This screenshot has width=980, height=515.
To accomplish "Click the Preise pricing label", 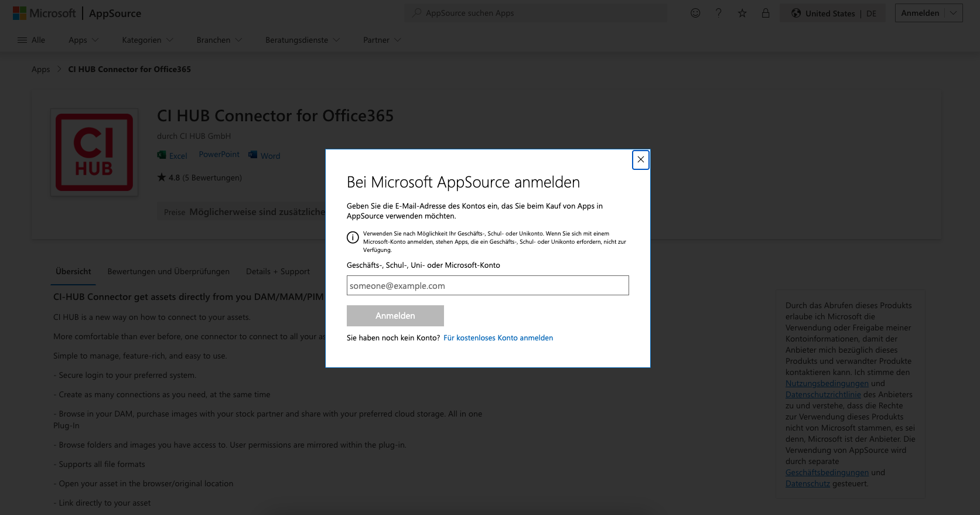I will coord(175,212).
